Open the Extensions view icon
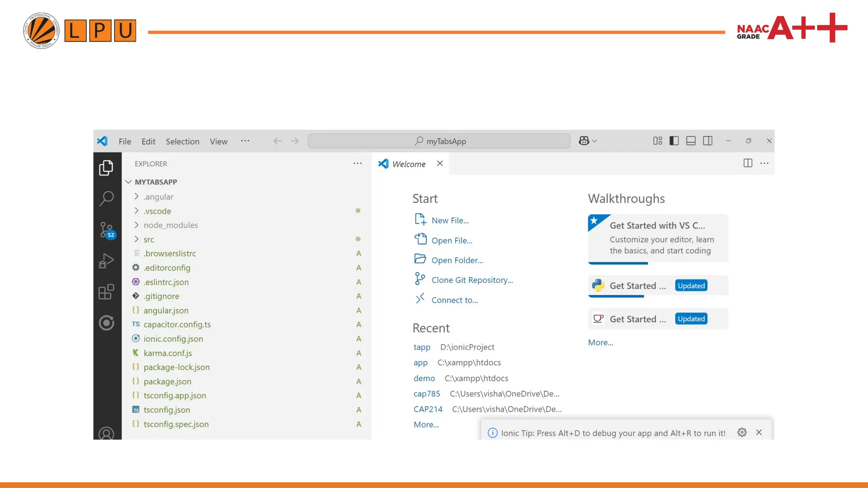Viewport: 868px width, 488px height. (106, 292)
